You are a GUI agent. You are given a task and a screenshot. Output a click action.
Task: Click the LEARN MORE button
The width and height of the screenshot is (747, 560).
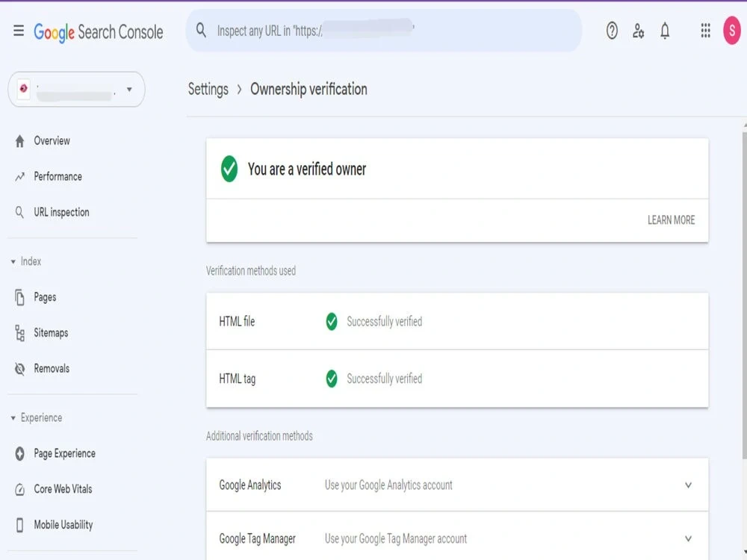point(671,220)
